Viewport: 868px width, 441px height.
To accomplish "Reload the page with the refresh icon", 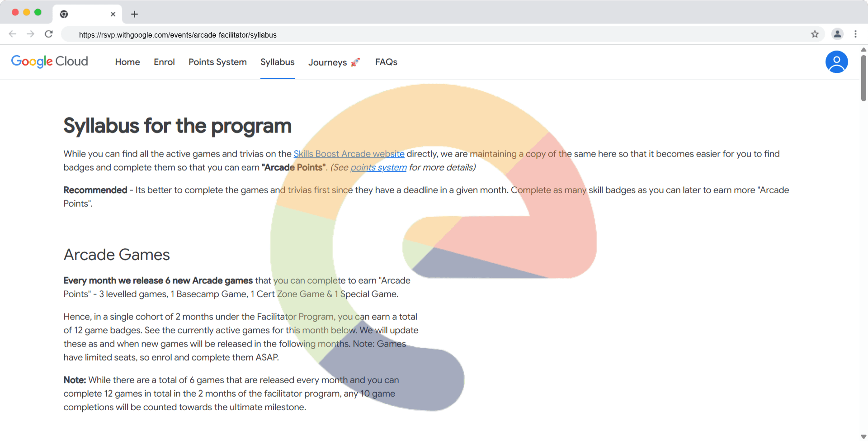I will [x=49, y=34].
